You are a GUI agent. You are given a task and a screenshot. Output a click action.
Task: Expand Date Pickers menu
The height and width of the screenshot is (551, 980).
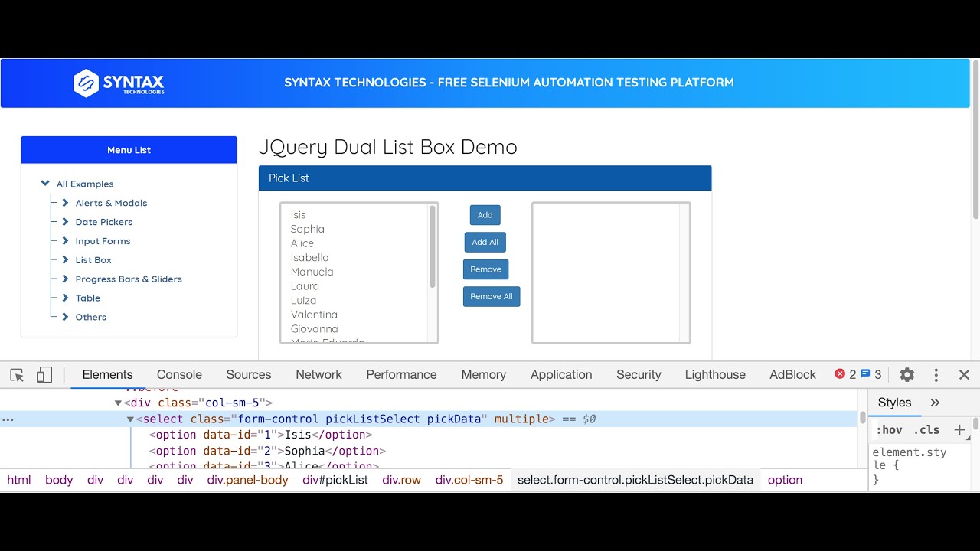pyautogui.click(x=65, y=222)
